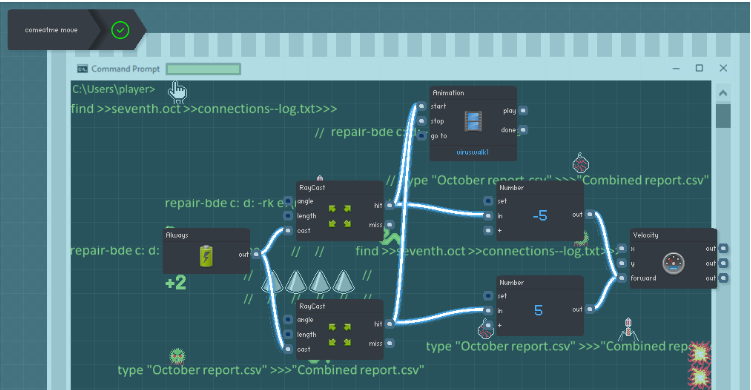751x390 pixels.
Task: Maximize the Command Prompt window
Action: 699,68
